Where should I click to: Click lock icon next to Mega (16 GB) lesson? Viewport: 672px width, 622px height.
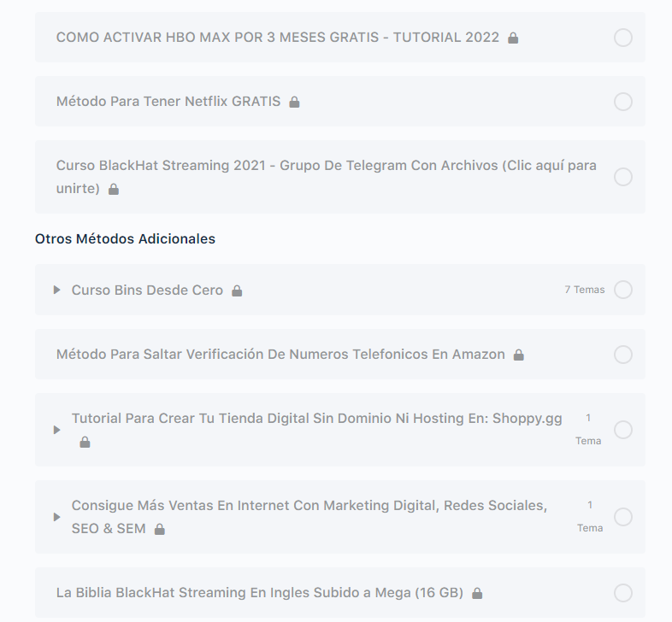[x=477, y=593]
